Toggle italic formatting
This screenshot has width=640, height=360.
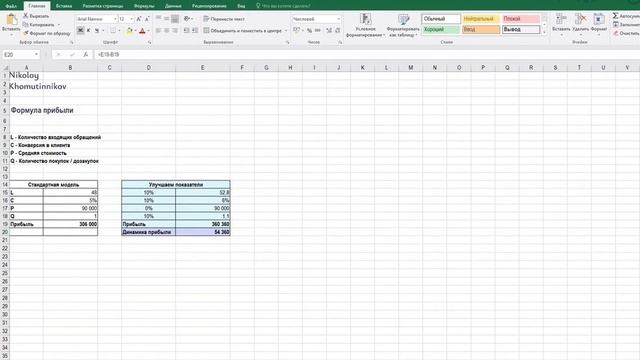pos(89,31)
